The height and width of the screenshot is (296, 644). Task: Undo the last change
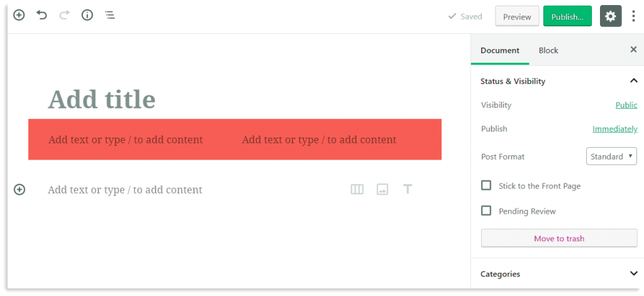[x=42, y=16]
